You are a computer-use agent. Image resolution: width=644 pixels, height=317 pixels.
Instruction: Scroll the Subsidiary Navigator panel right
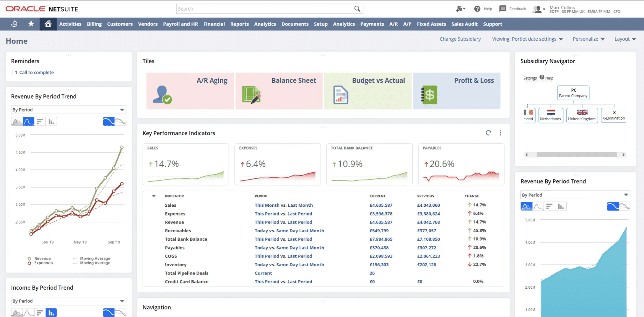623,155
